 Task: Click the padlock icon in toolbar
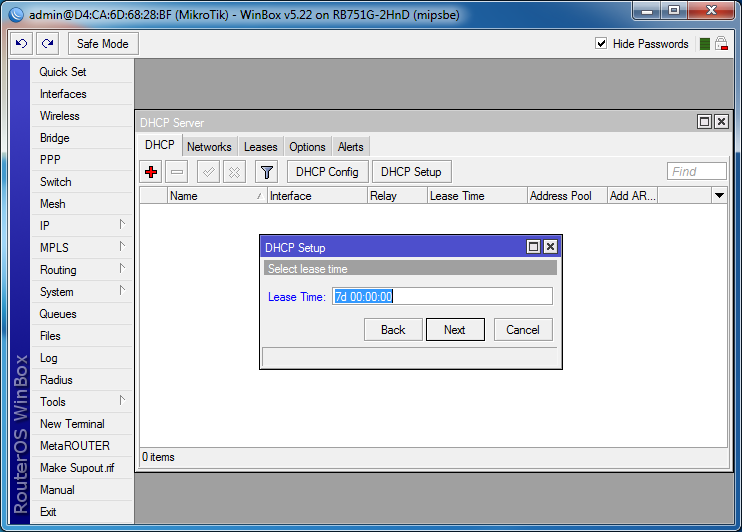point(721,44)
